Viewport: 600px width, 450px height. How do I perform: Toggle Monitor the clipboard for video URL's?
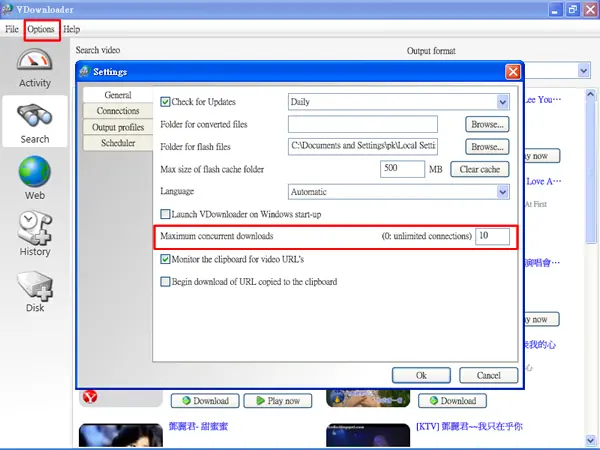click(165, 259)
